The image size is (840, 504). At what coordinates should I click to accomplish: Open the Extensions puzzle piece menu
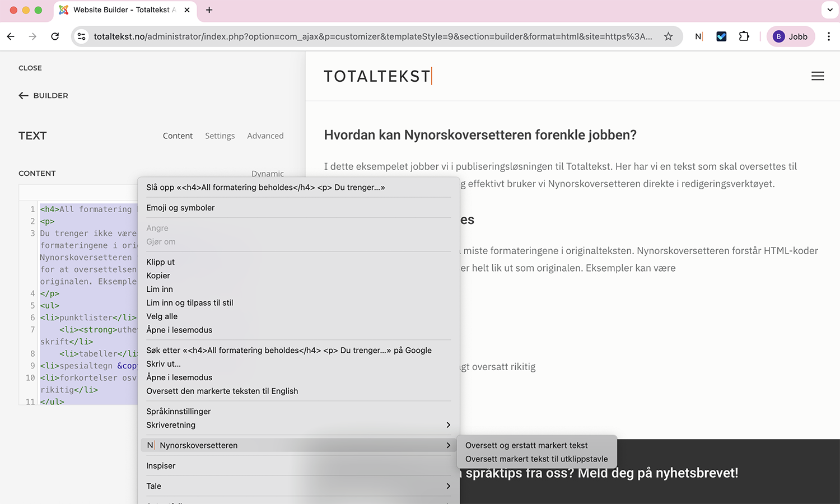(744, 36)
